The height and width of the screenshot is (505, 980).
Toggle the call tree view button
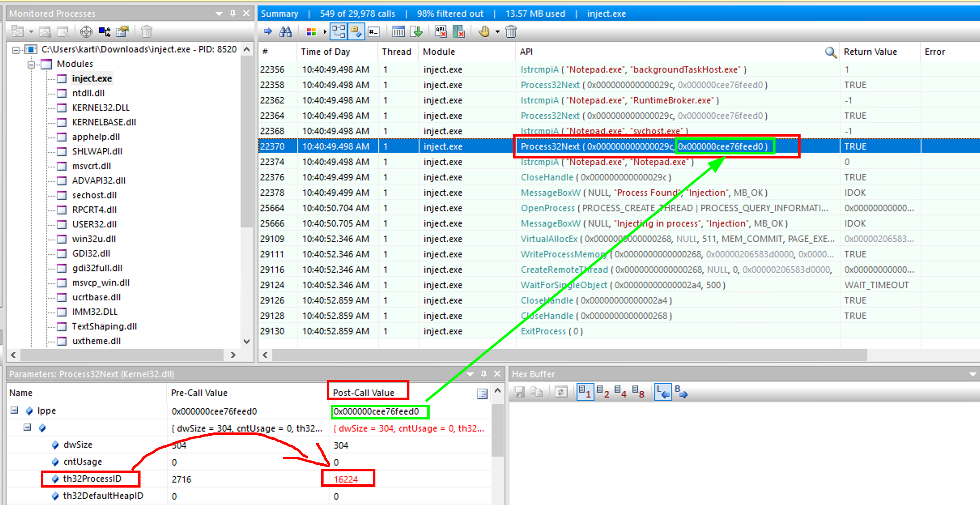[338, 32]
